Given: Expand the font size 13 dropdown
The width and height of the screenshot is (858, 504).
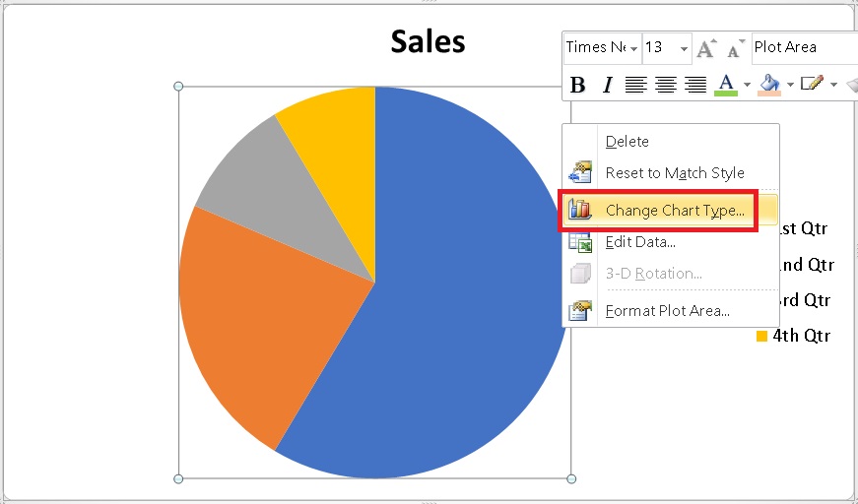Looking at the screenshot, I should point(684,48).
